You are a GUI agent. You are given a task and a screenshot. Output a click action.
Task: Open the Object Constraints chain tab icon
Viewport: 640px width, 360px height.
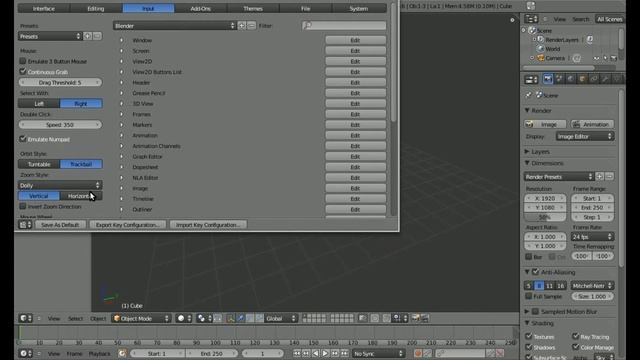[593, 79]
